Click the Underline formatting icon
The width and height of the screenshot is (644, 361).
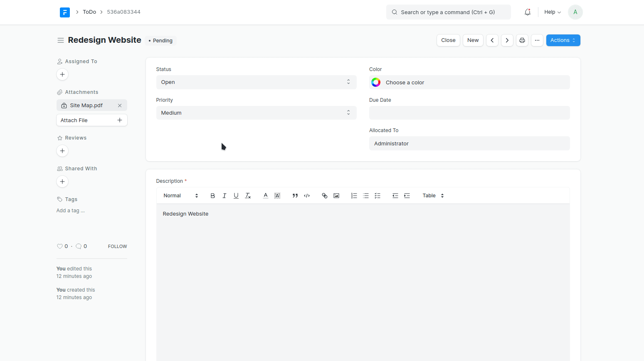pos(236,196)
